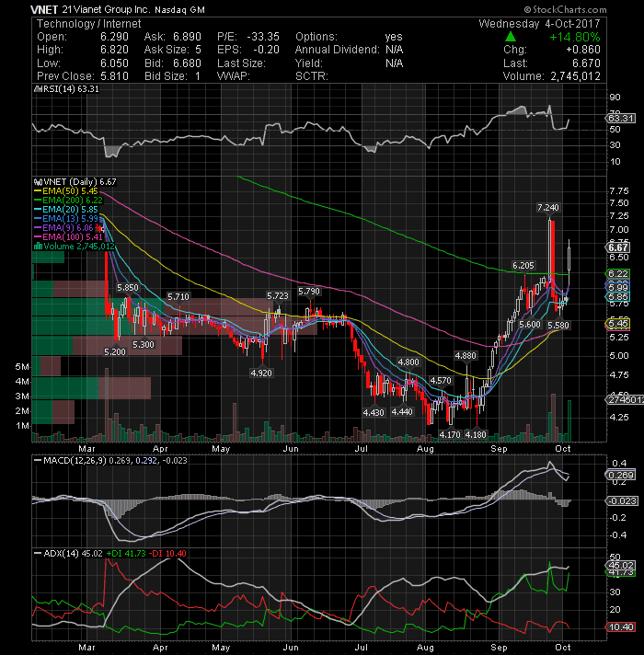This screenshot has width=644, height=655.
Task: Click the candlestick icon beside VNET (Daily)
Action: [x=38, y=182]
